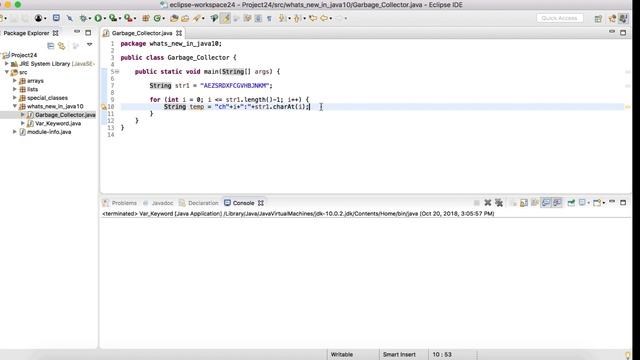Toggle Show Console on Standard Out
The height and width of the screenshot is (360, 640).
coord(546,203)
